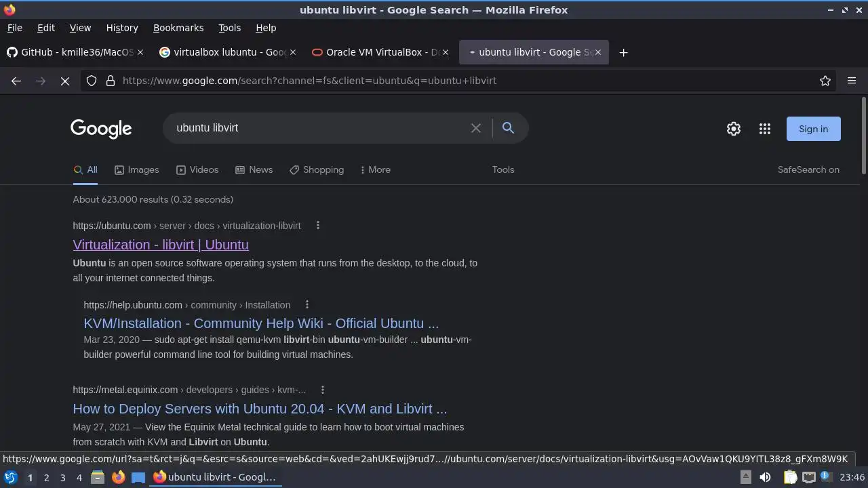
Task: Open the History menu
Action: (122, 28)
